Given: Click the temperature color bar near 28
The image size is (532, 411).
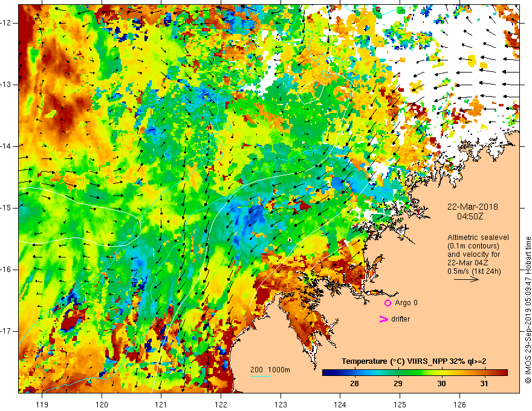Looking at the screenshot, I should tap(354, 373).
